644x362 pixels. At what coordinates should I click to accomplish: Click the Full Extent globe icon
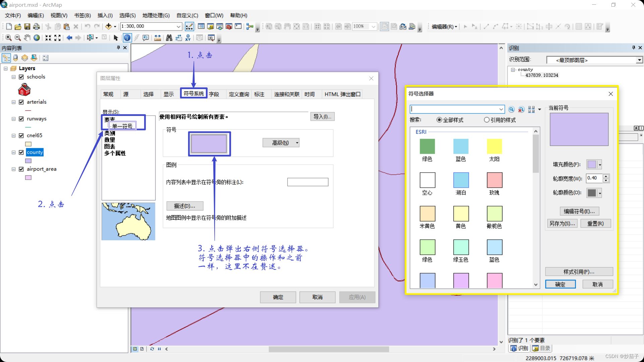37,38
